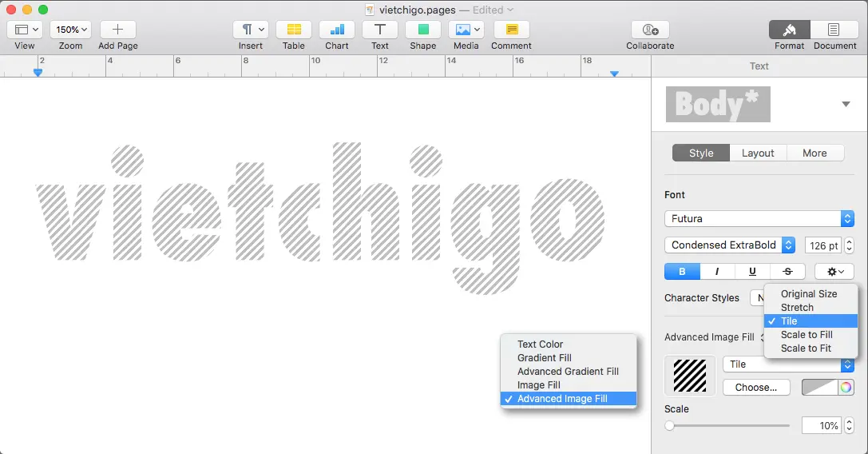Viewport: 868px width, 454px height.
Task: Click the font size stepper arrows
Action: pyautogui.click(x=849, y=245)
